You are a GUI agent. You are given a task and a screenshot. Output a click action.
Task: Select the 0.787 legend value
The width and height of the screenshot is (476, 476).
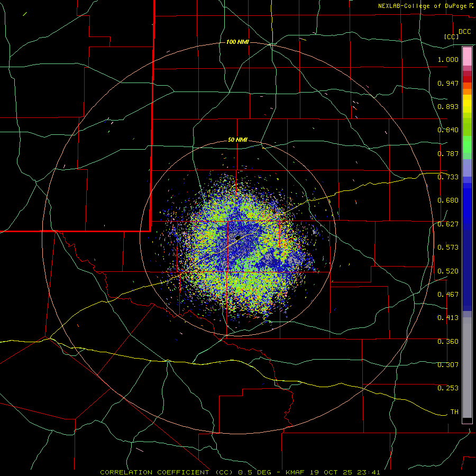(448, 153)
